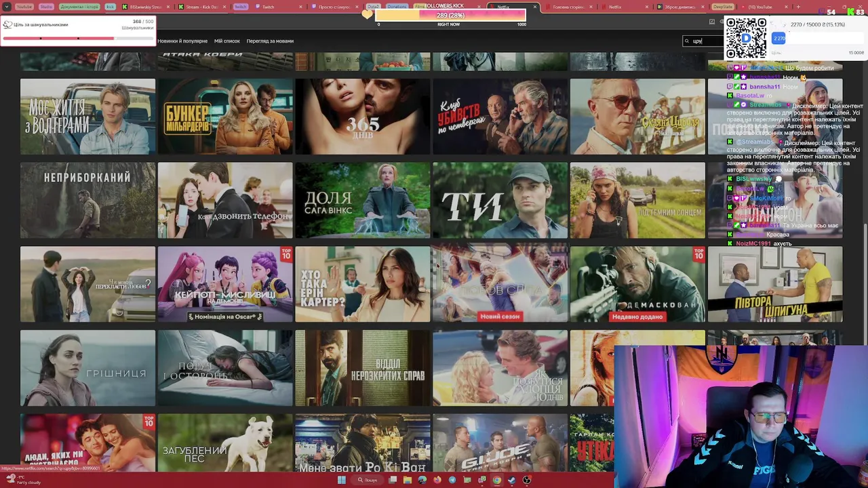
Task: Expand the Donations tab group
Action: [x=397, y=7]
